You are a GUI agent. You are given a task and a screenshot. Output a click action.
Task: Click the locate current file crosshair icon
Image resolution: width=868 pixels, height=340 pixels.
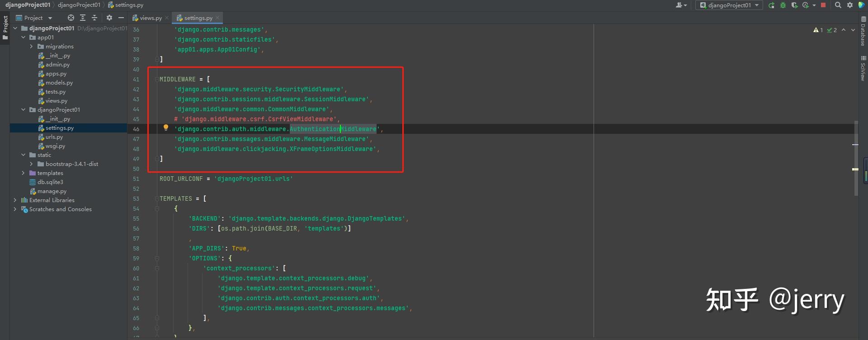click(x=71, y=18)
